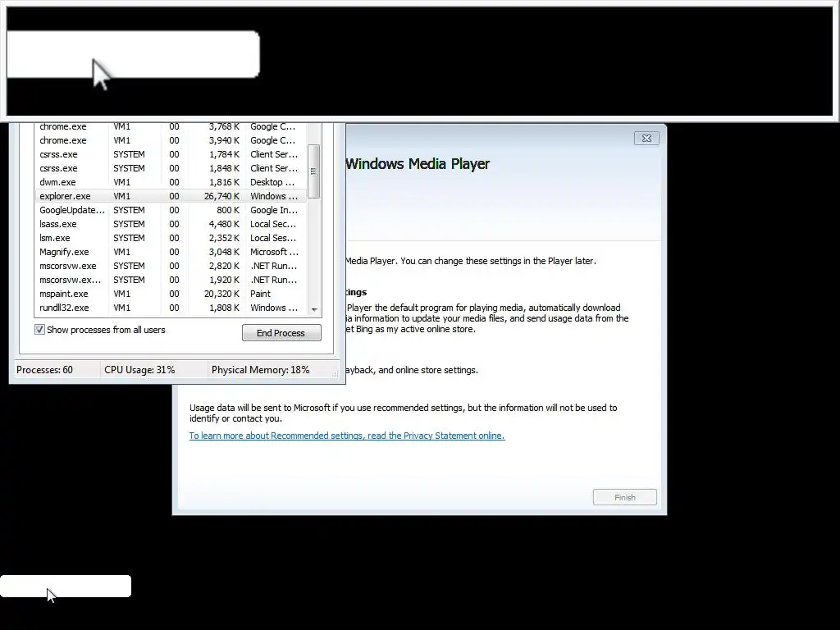Click the Processes: 60 status entry
The image size is (840, 630).
(x=44, y=370)
